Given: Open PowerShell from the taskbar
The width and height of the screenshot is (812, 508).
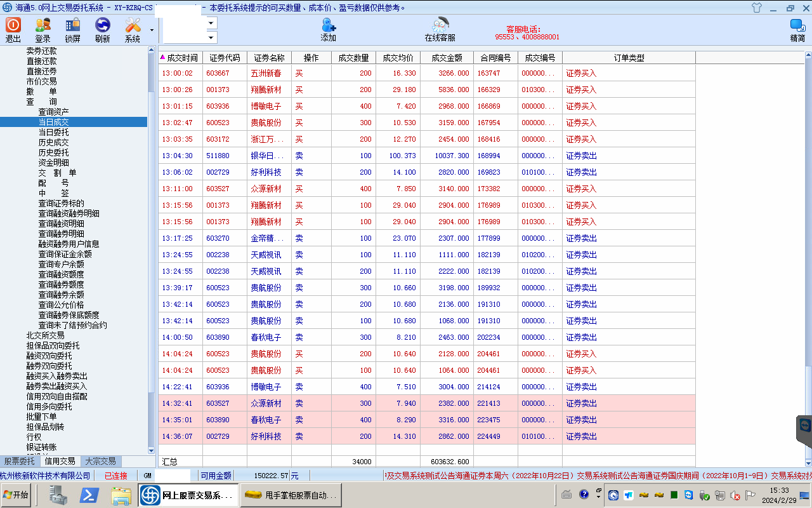Looking at the screenshot, I should coord(89,495).
